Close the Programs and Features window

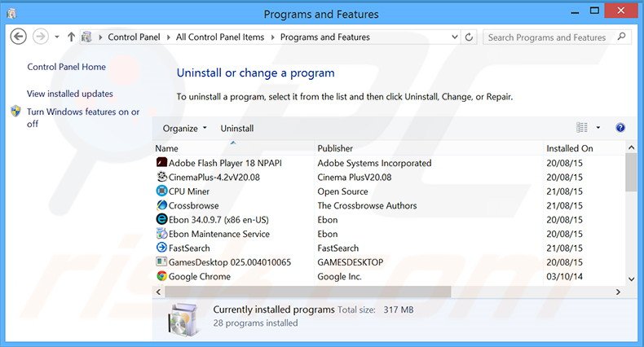[x=620, y=11]
